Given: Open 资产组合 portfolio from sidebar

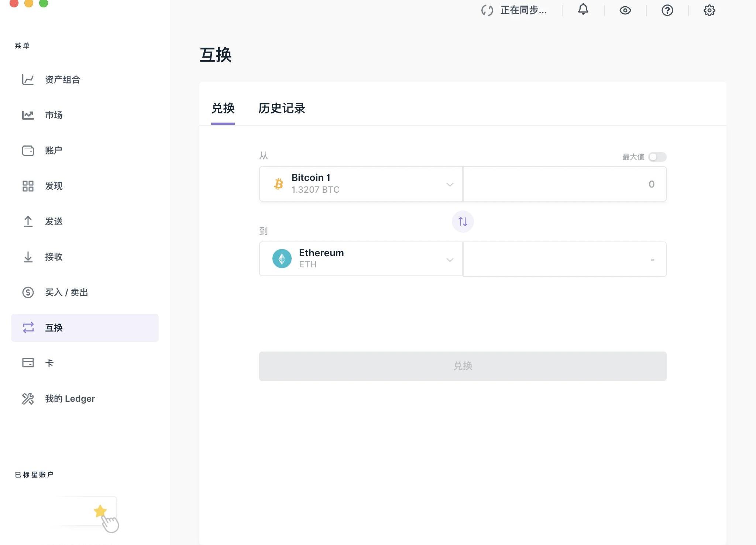Looking at the screenshot, I should point(62,80).
